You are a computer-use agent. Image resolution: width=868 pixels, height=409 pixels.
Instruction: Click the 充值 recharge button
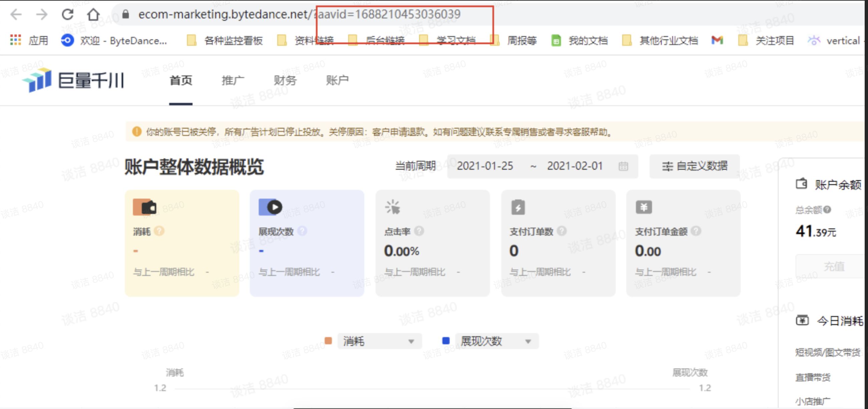tap(834, 267)
